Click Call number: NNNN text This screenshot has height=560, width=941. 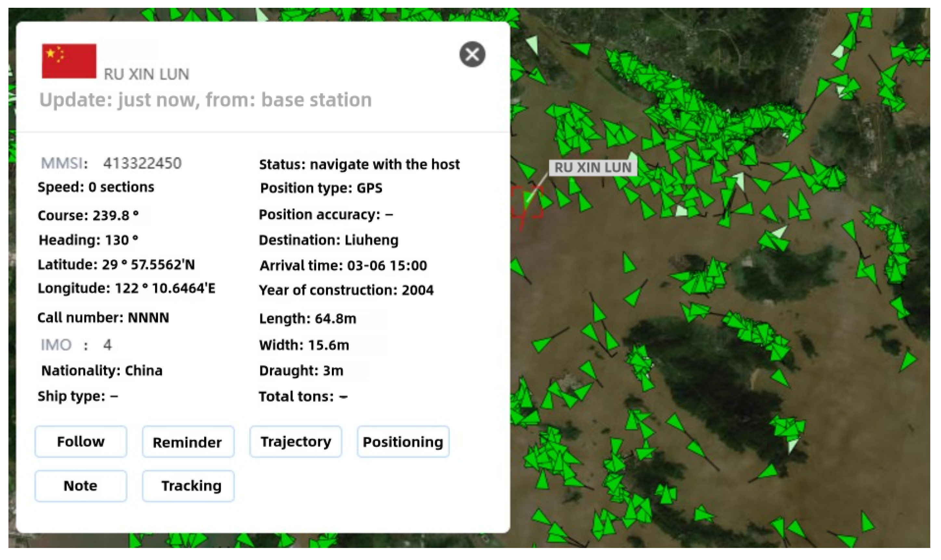pyautogui.click(x=103, y=318)
